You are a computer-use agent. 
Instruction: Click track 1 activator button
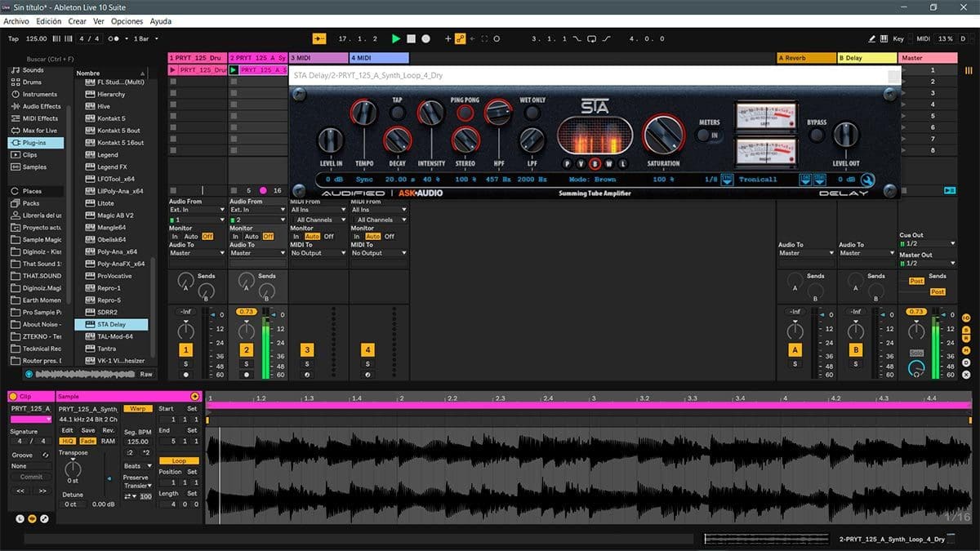(x=186, y=349)
